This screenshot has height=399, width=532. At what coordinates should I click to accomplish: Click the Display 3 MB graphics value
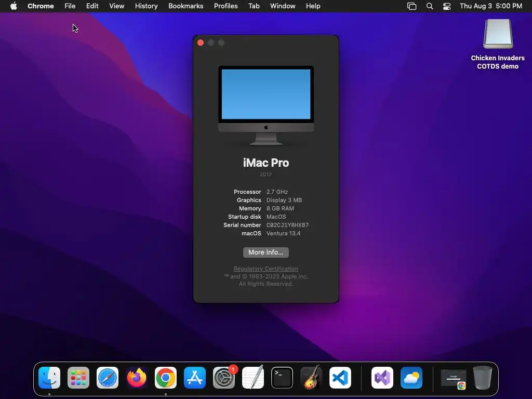[x=284, y=200]
